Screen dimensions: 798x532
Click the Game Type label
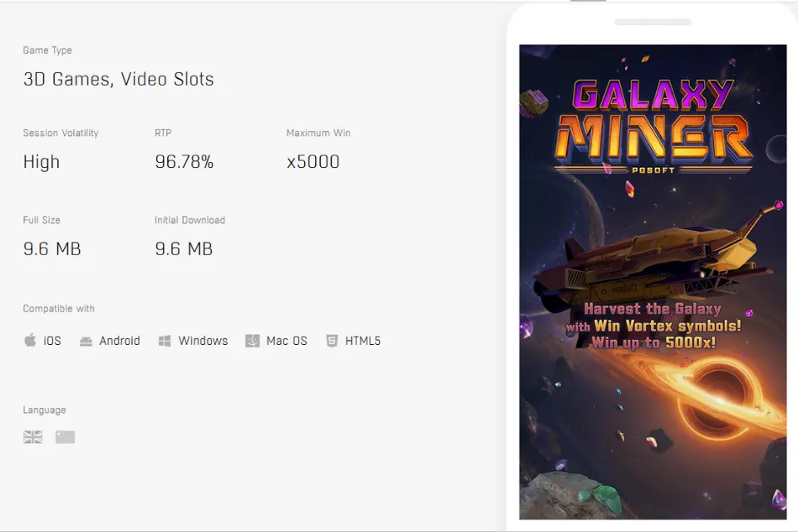[x=47, y=50]
